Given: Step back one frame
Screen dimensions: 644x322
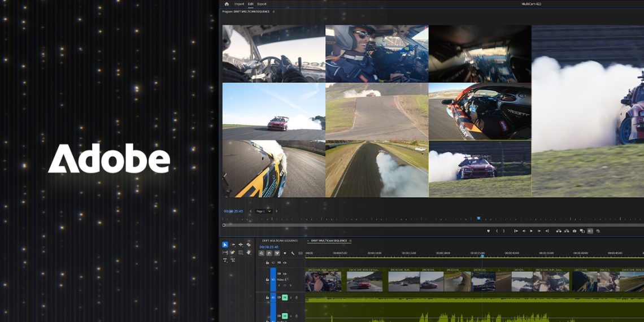Looking at the screenshot, I should pos(524,231).
